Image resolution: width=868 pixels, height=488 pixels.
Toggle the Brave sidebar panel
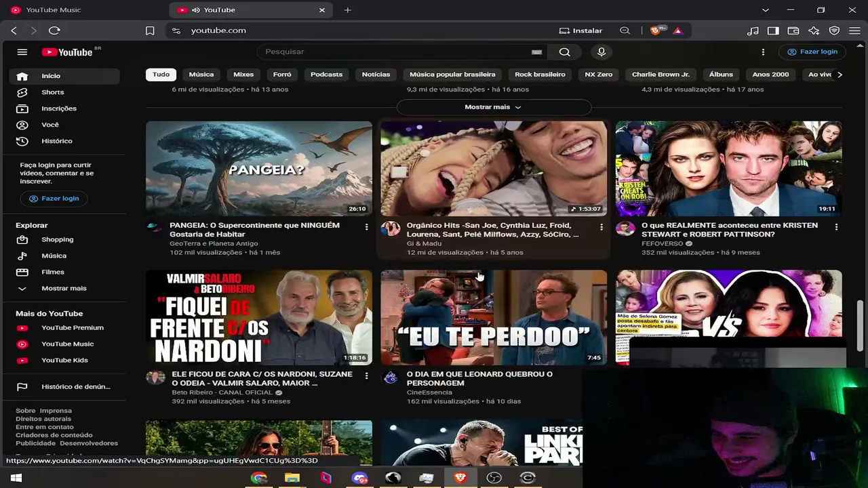[773, 30]
